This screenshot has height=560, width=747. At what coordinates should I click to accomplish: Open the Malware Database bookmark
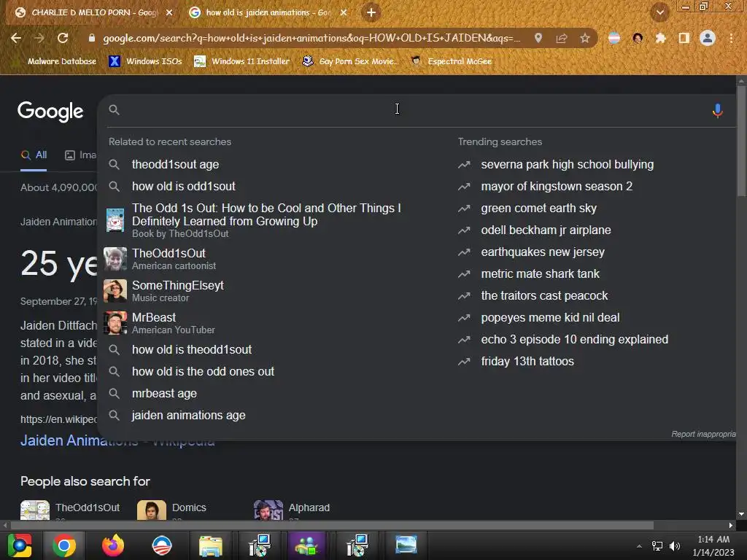point(62,61)
